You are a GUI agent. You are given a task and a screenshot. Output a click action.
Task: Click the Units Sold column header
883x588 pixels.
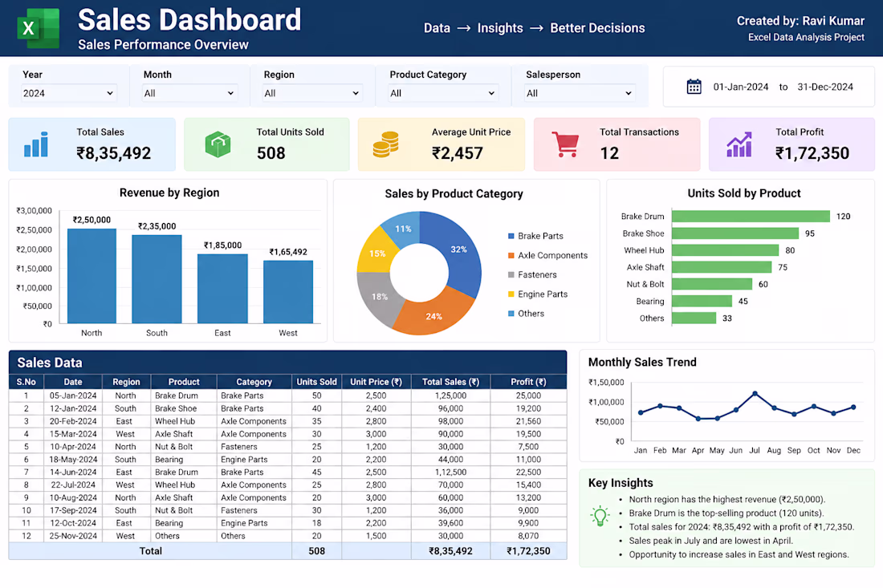point(316,382)
